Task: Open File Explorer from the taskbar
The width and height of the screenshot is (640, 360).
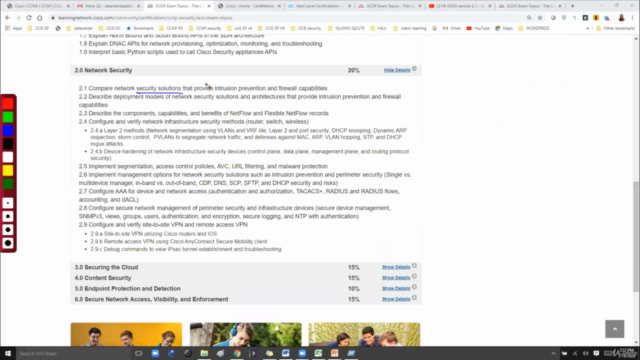Action: [204, 353]
